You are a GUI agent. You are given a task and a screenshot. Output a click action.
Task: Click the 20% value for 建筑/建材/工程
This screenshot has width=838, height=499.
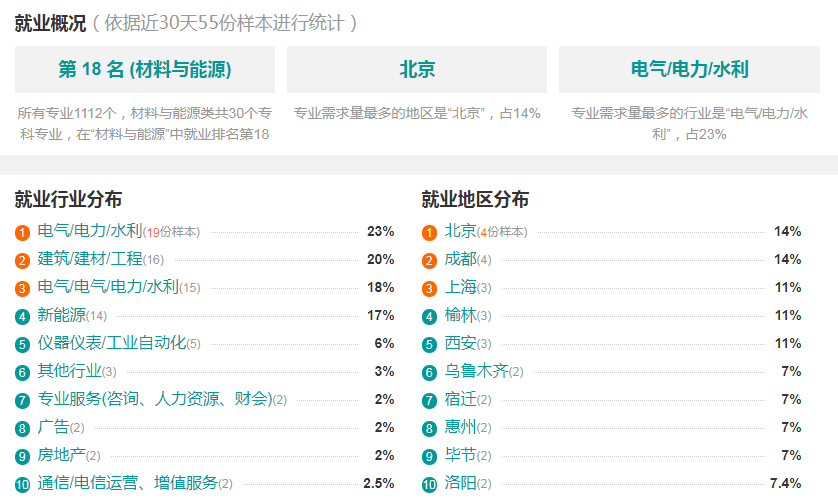coord(381,259)
